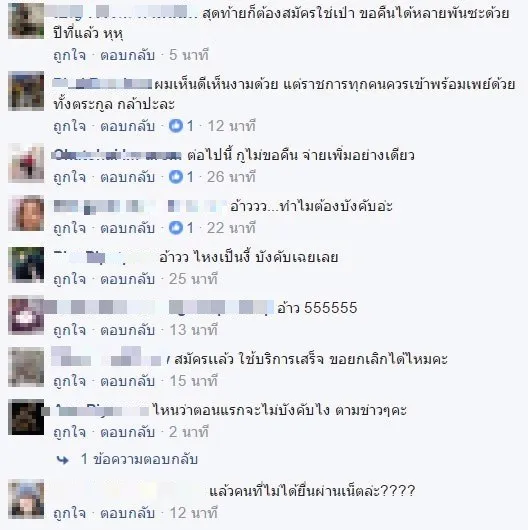528x530 pixels.
Task: Reply to the comment about 'สมัครแล้ว ใช้บริการเสร็จ'
Action: [127, 381]
